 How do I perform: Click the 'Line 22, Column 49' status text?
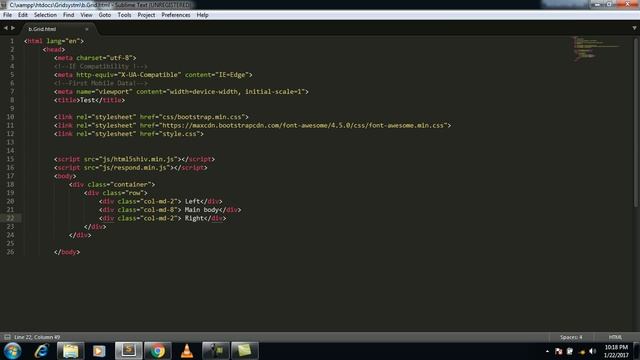pos(37,337)
